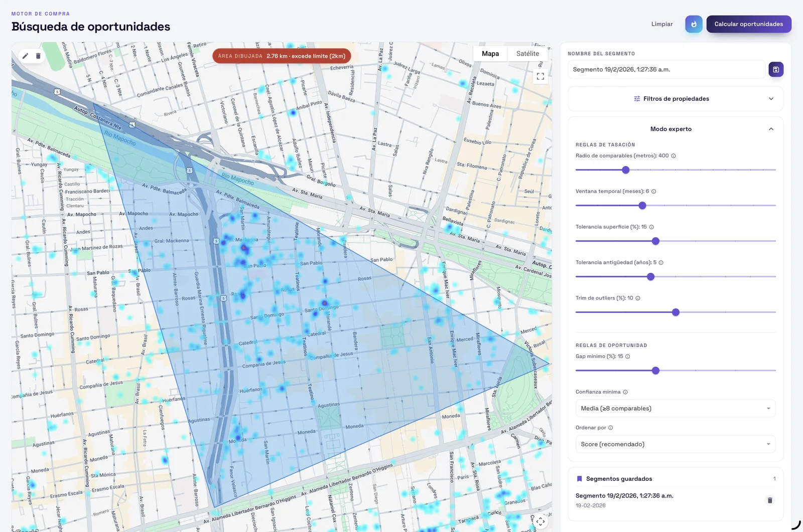Switch map to Mapa view

tap(490, 54)
